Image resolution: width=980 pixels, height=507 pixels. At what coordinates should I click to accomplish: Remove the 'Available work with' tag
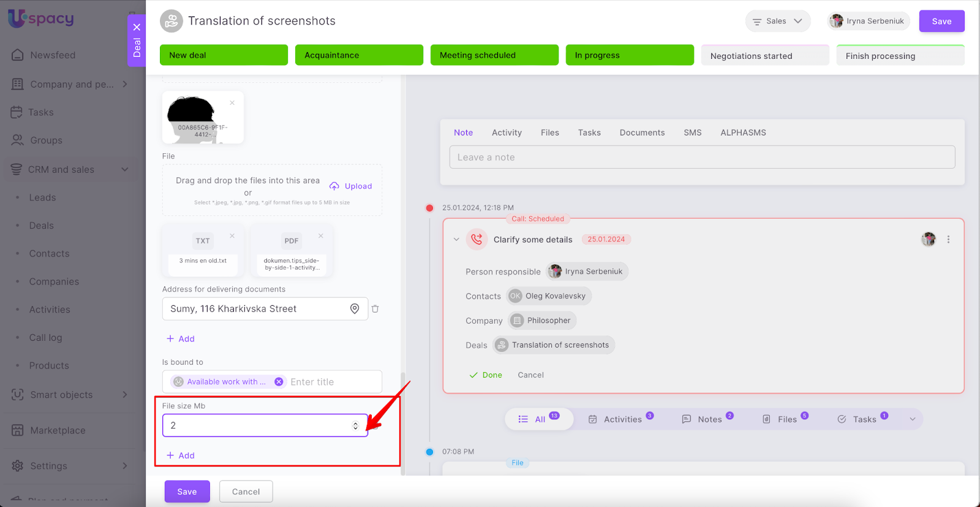(279, 382)
